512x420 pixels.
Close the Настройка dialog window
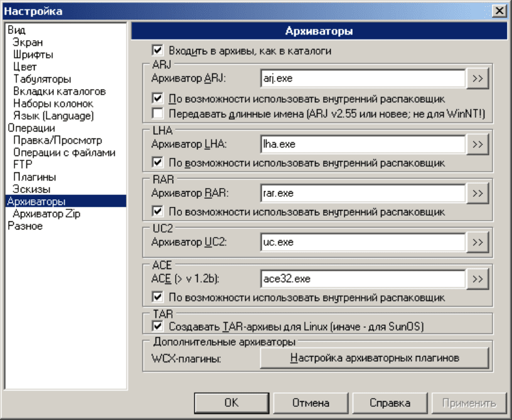tap(499, 11)
